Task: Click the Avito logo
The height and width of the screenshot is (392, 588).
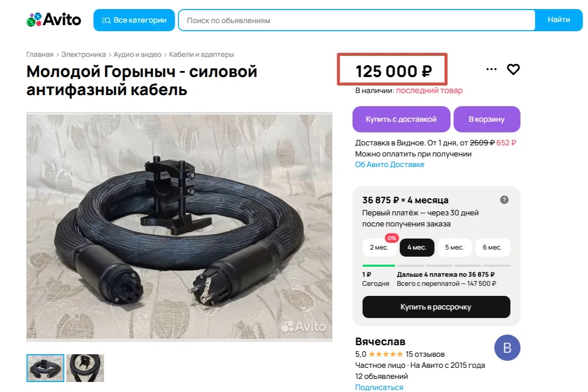Action: tap(53, 20)
